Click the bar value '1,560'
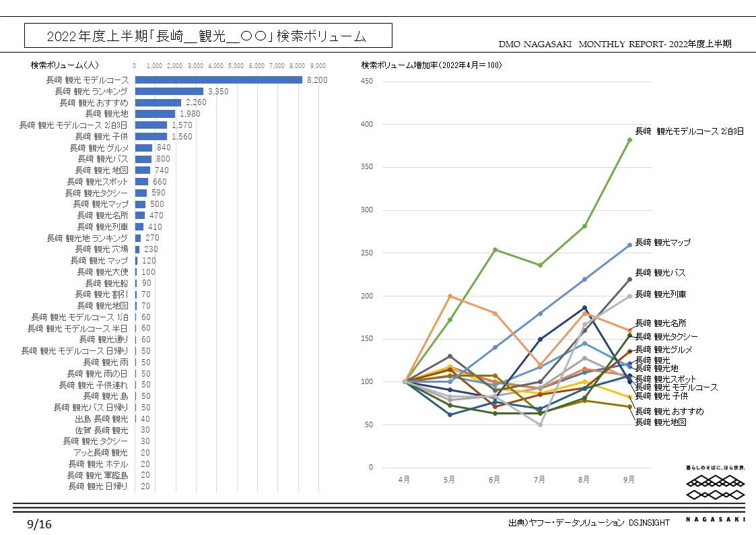756x535 pixels. click(182, 137)
